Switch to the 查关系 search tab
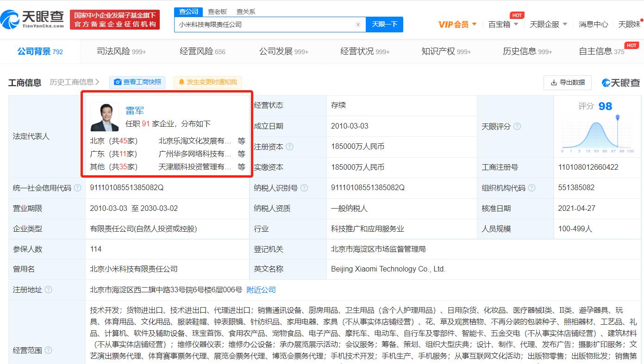Viewport: 644px width, 364px height. 245,12
